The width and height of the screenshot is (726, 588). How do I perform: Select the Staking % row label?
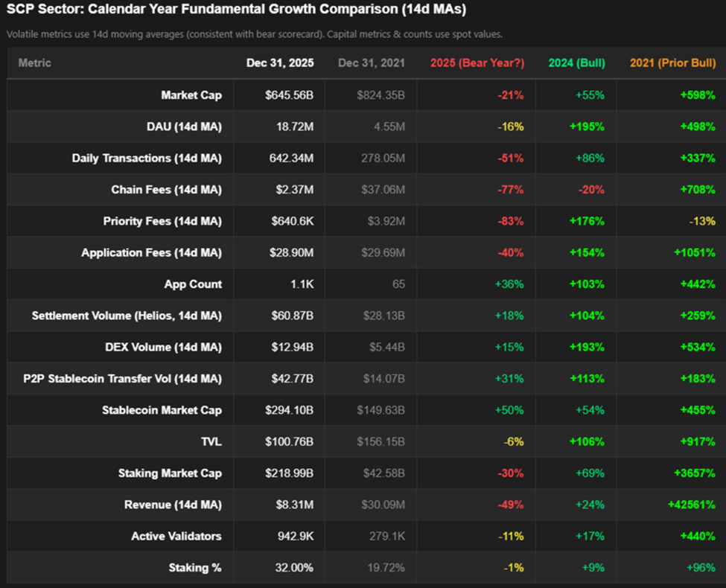(x=195, y=567)
